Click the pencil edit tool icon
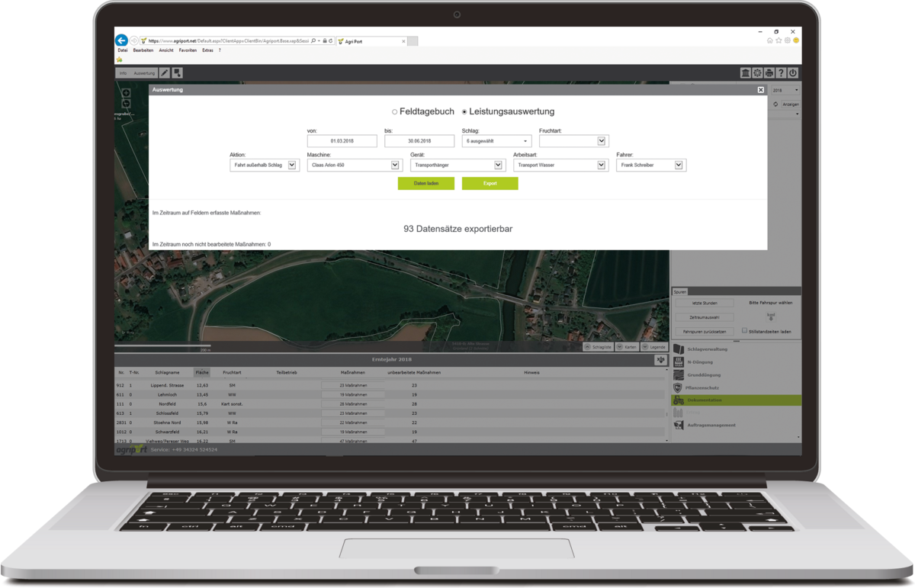Screen dimensions: 915x588 [x=165, y=73]
